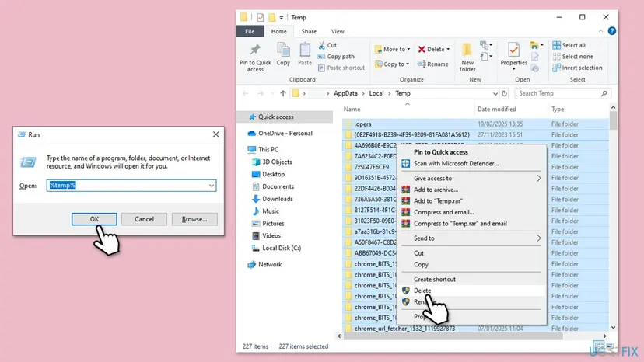This screenshot has height=362, width=644.
Task: Click the red Delete button in the ribbon
Action: coord(431,49)
